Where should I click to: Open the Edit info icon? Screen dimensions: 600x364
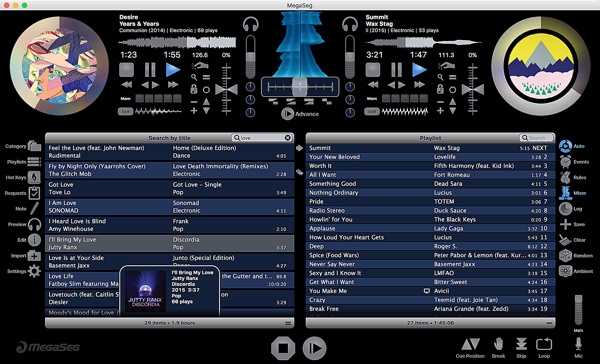[x=34, y=240]
